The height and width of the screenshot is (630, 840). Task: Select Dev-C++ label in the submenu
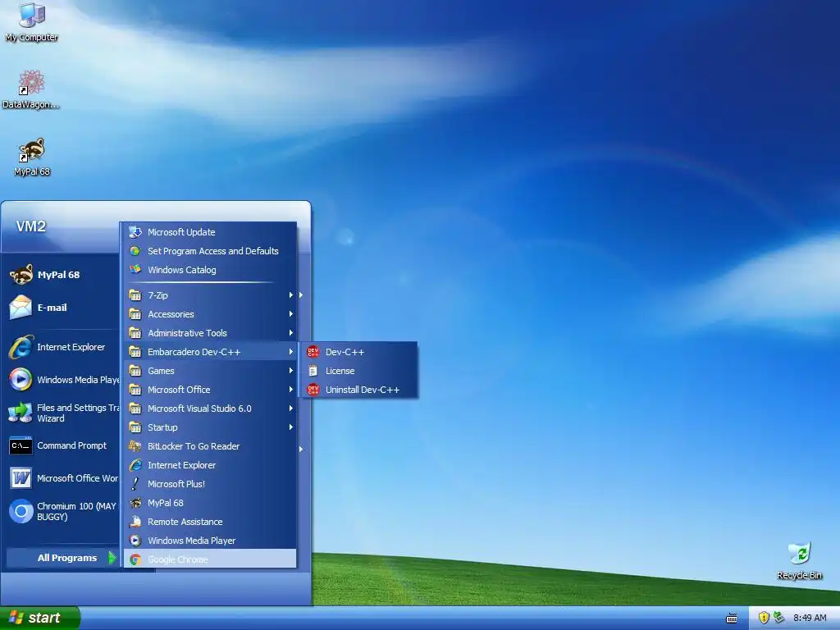point(345,352)
